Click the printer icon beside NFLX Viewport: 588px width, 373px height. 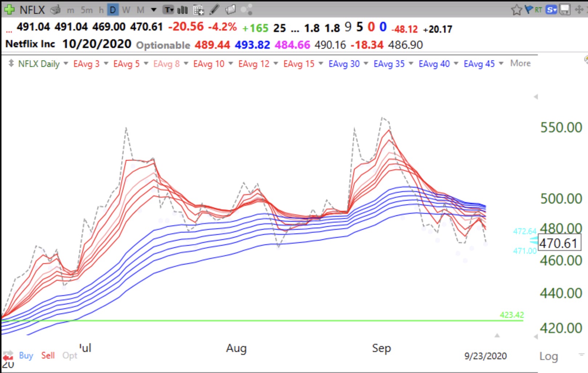click(x=55, y=10)
